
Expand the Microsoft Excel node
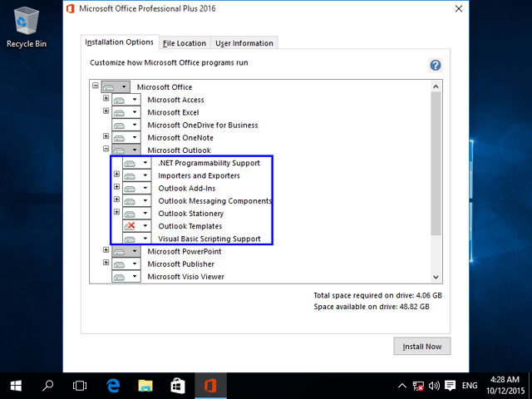point(106,111)
